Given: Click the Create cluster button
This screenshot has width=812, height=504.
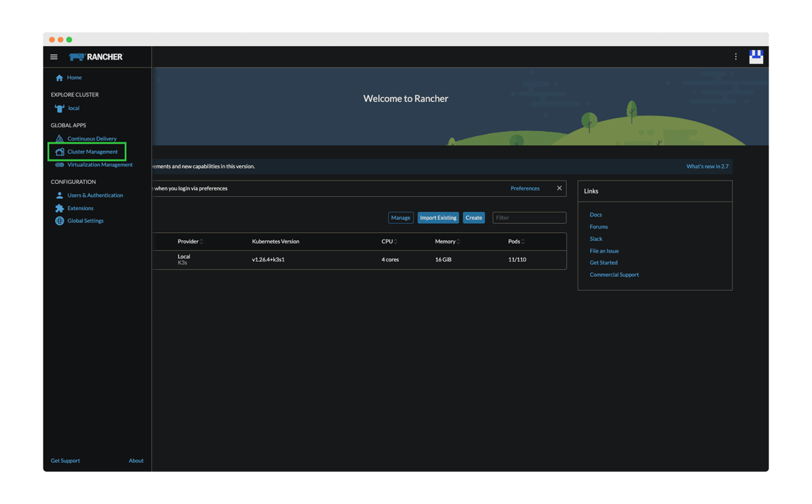Looking at the screenshot, I should coord(473,218).
